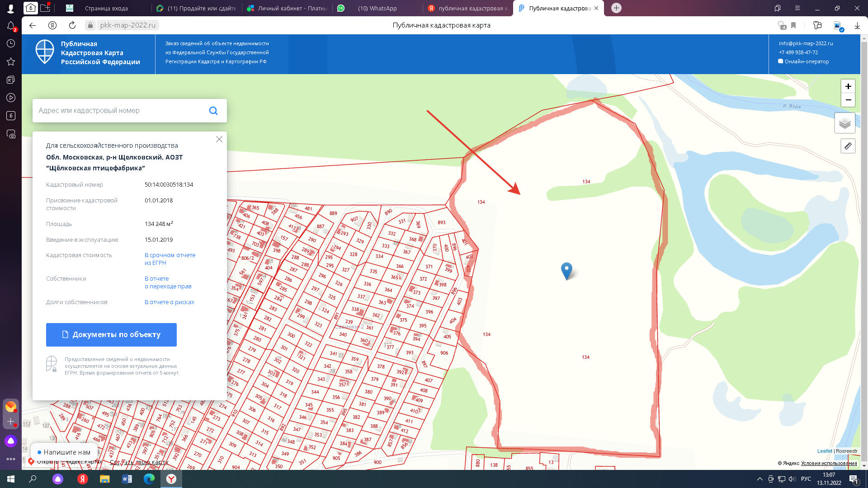This screenshot has height=488, width=868.
Task: Close the parcel info panel
Action: (x=219, y=139)
